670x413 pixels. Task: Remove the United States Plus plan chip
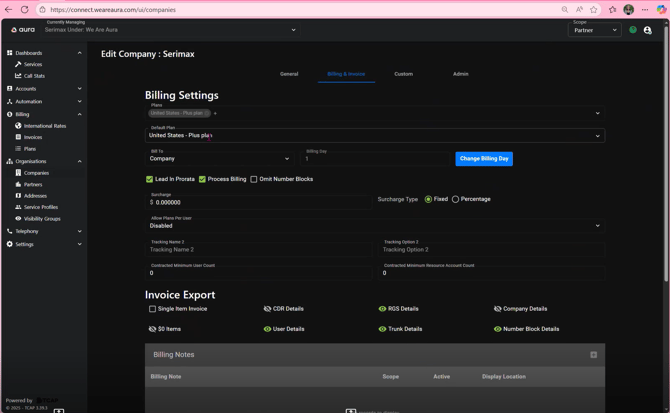click(x=207, y=113)
